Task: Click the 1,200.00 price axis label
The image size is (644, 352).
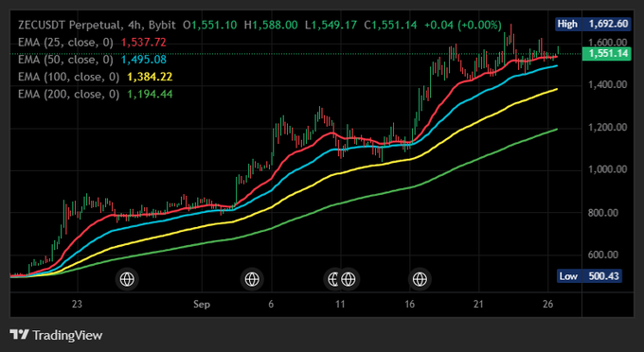Action: [608, 127]
